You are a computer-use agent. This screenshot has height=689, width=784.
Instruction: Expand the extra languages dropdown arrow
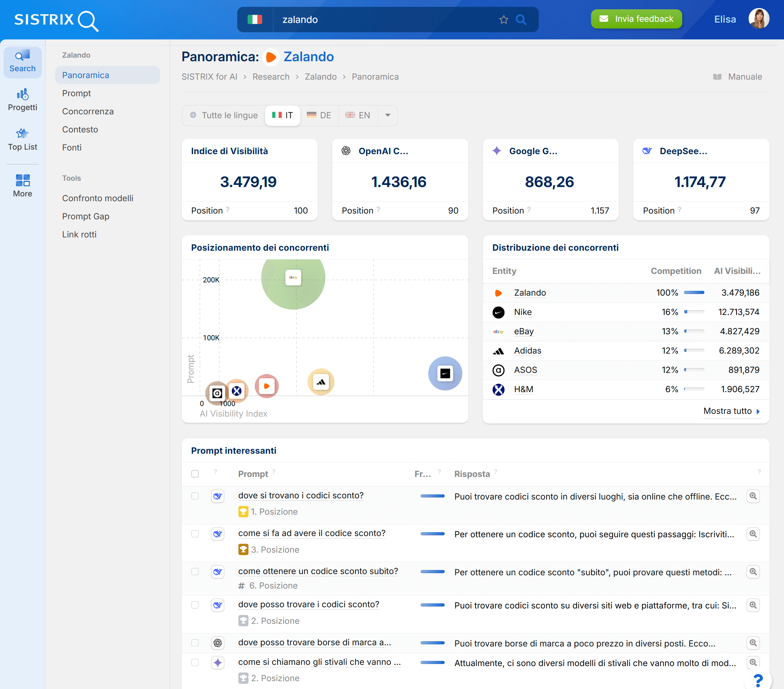pyautogui.click(x=388, y=115)
